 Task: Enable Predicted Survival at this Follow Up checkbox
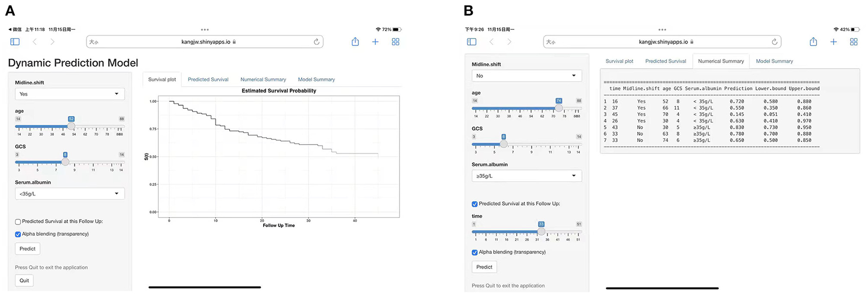[18, 221]
